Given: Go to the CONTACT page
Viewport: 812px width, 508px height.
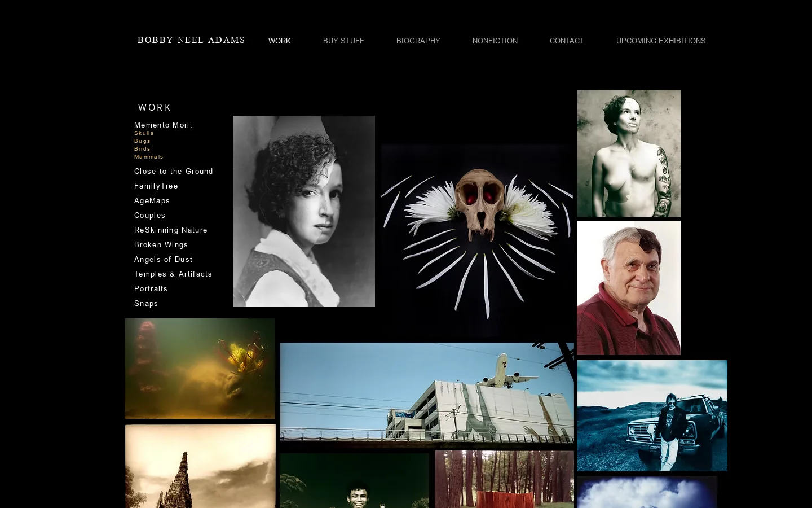Looking at the screenshot, I should pyautogui.click(x=567, y=41).
